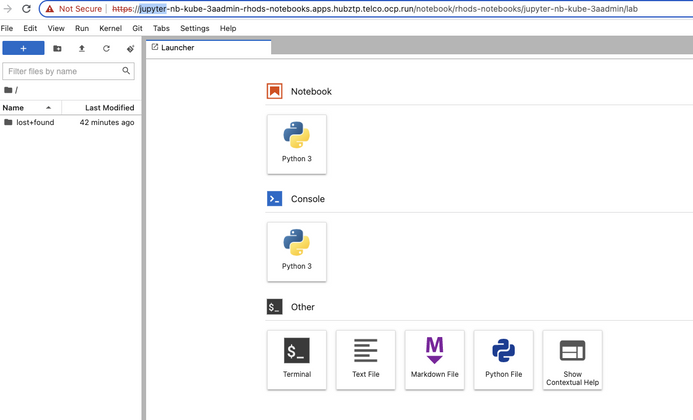
Task: Launch a Python 3 notebook
Action: (297, 144)
